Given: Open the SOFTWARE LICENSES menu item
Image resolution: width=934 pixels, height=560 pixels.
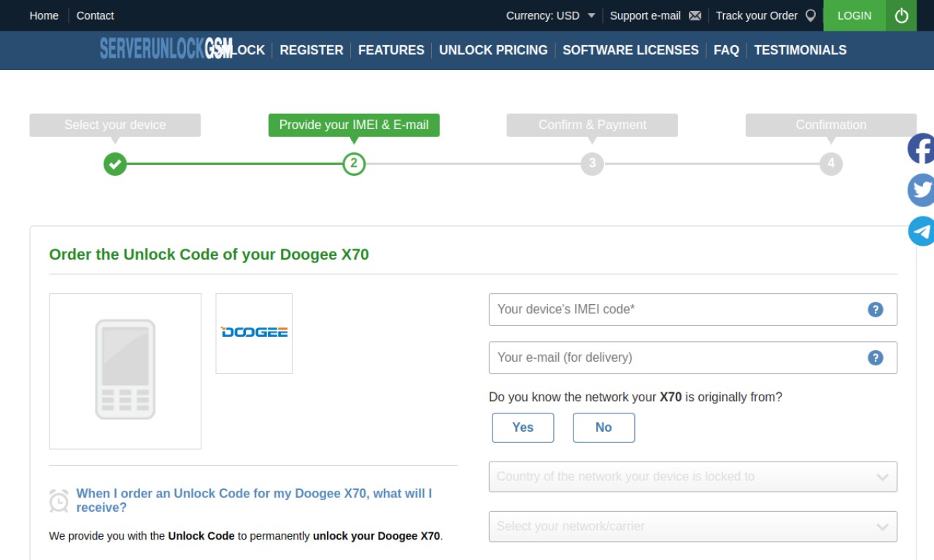Looking at the screenshot, I should [630, 50].
